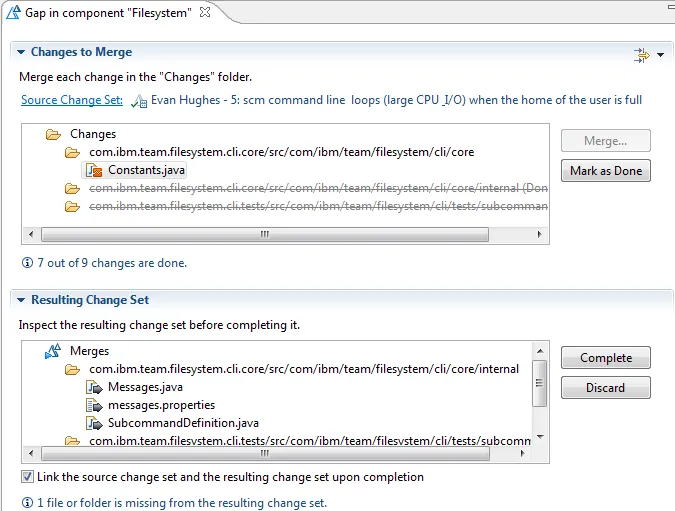
Task: Click the Complete button
Action: pos(606,358)
